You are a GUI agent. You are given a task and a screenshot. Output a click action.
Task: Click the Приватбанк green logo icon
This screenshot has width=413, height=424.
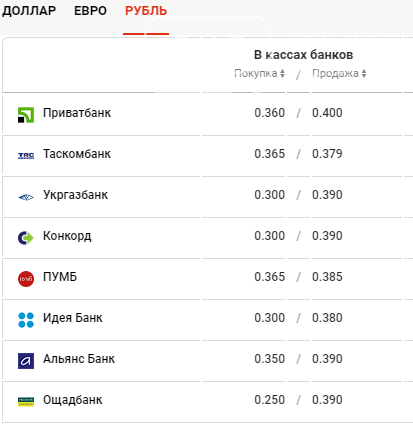pos(26,115)
